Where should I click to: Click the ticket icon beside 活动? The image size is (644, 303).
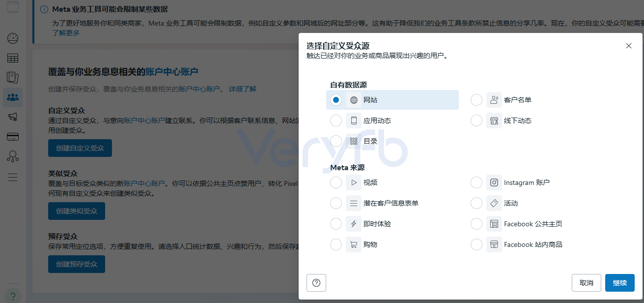click(x=494, y=203)
